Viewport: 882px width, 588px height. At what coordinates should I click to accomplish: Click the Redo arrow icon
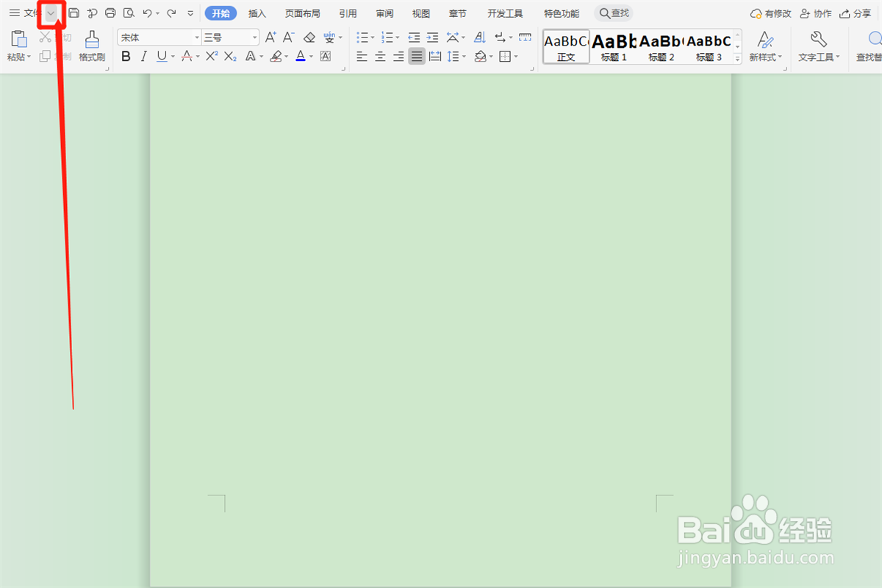[x=171, y=13]
